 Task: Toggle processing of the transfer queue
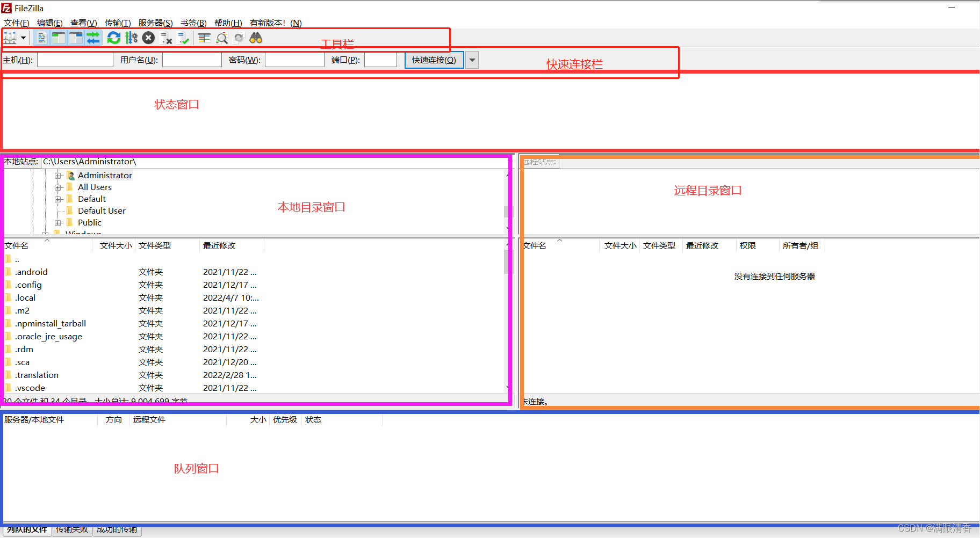(x=131, y=38)
